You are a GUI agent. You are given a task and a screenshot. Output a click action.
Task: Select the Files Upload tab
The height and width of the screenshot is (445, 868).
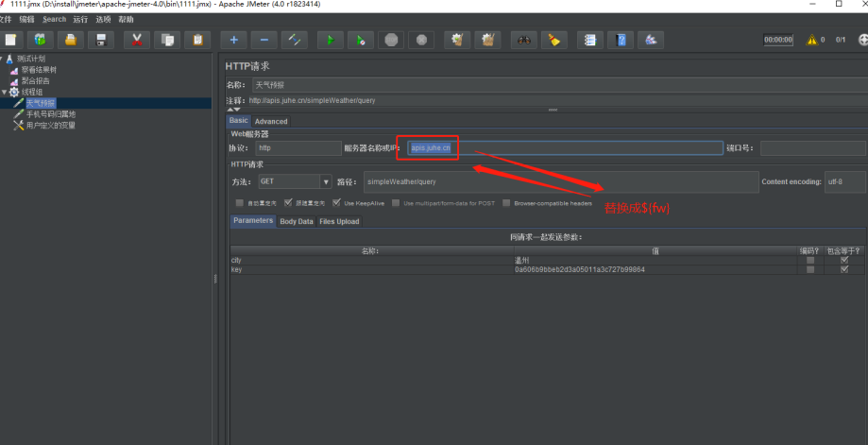339,221
